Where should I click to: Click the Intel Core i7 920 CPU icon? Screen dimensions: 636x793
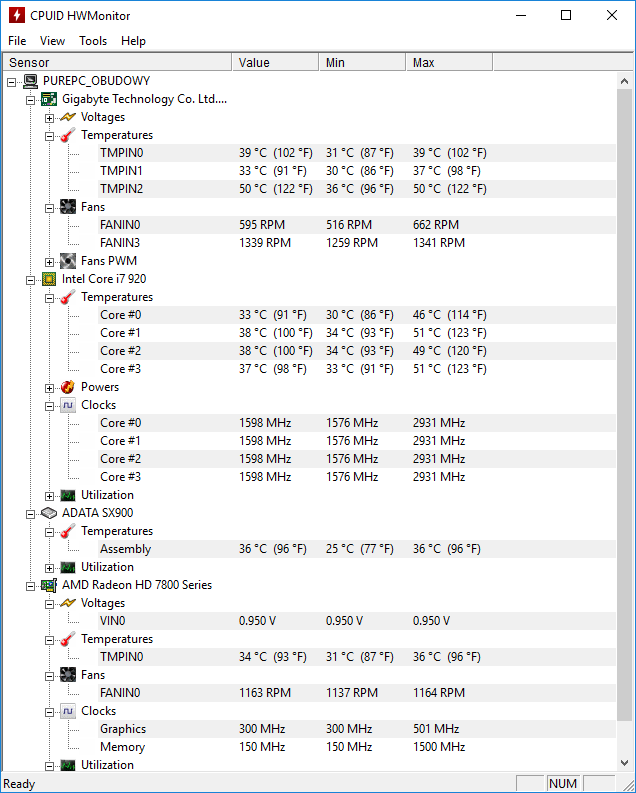pyautogui.click(x=48, y=279)
